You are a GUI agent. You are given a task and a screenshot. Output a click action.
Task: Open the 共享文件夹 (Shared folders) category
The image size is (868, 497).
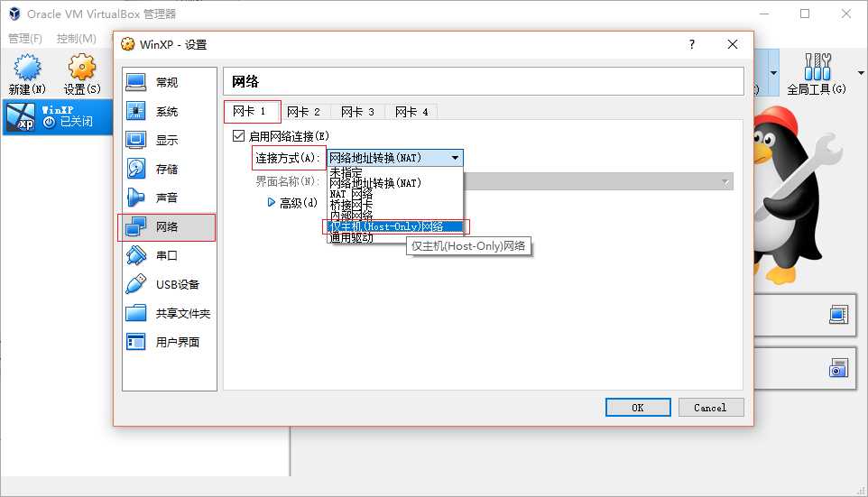coord(169,313)
